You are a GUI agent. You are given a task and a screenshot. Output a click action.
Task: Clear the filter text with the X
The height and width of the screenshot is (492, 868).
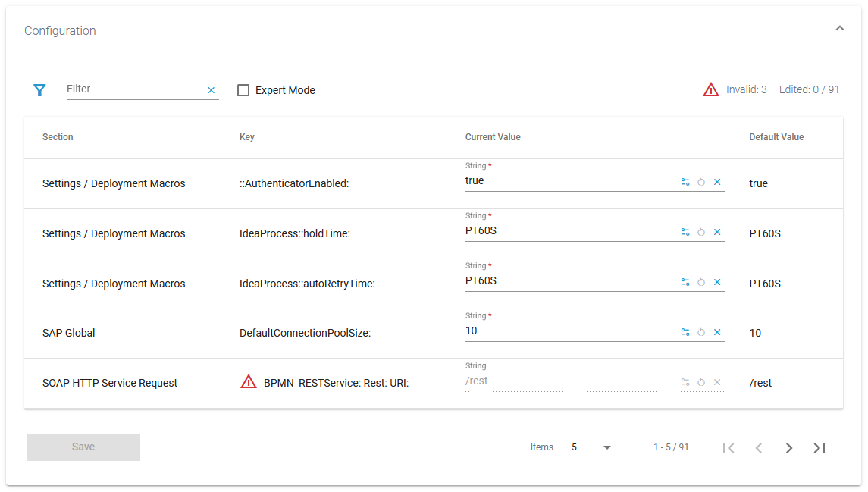point(211,89)
